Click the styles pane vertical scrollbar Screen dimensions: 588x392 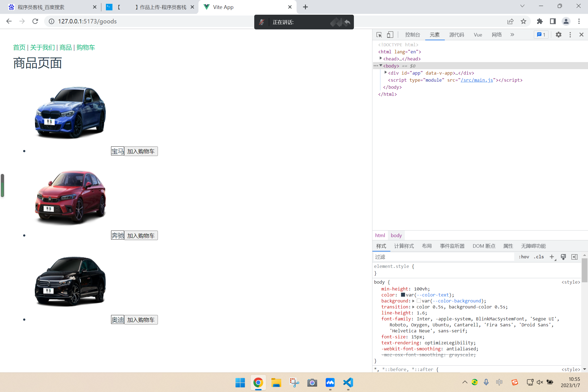tap(584, 270)
